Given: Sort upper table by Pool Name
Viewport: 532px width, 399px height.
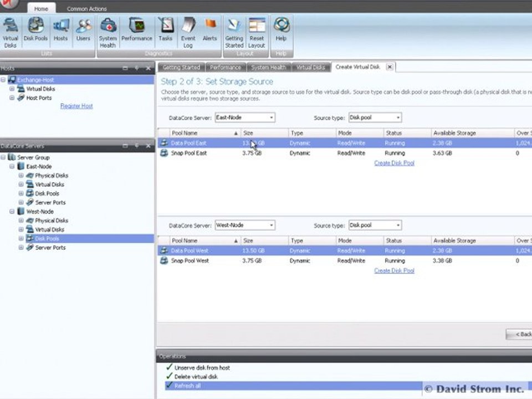Looking at the screenshot, I should point(204,133).
